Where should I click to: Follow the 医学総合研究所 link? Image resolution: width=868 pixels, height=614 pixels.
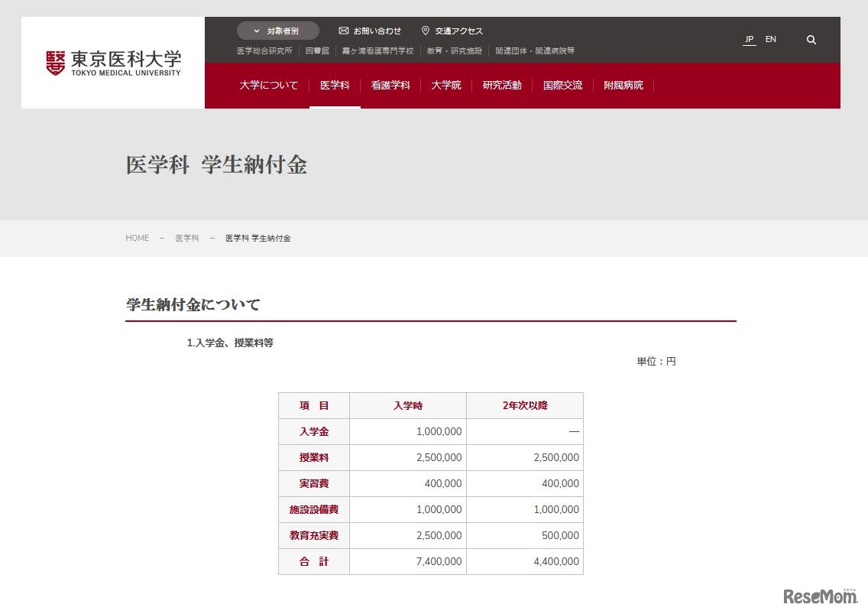264,51
